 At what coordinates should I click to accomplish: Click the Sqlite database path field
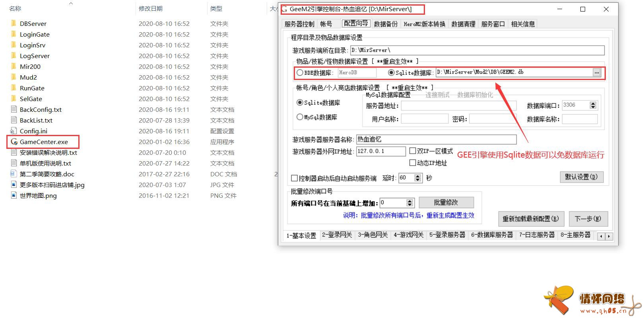514,72
